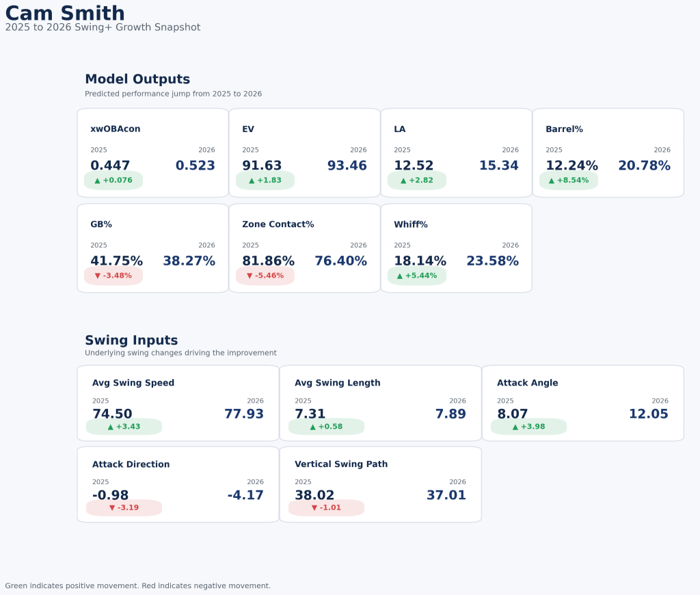Click the up arrow in Avg Swing Speed badge
This screenshot has width=700, height=595.
111,427
